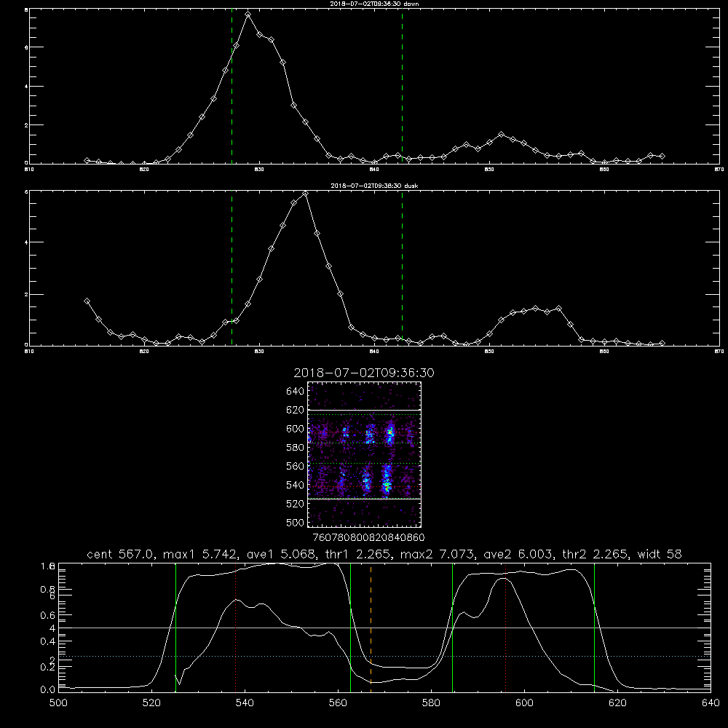The width and height of the screenshot is (728, 728).
Task: Click the first diamond data point of the dusk curve
Action: (x=87, y=301)
